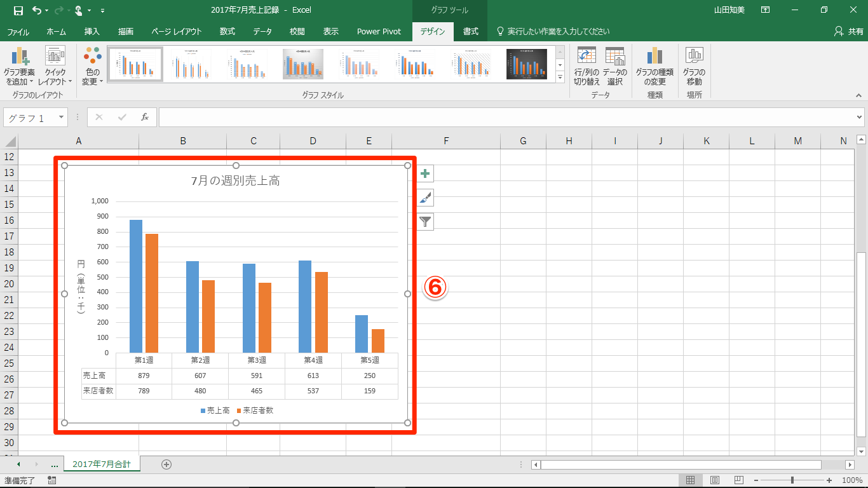The height and width of the screenshot is (488, 868).
Task: Expand the formula bar
Action: tap(860, 117)
